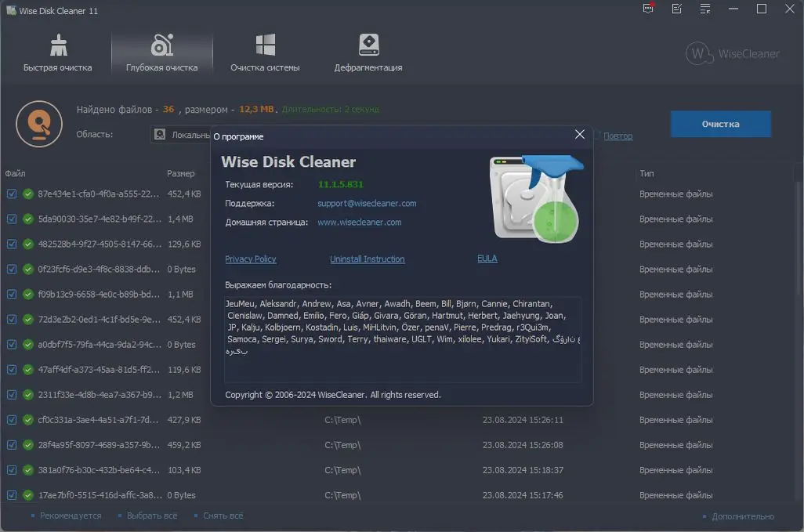Click the disk cleaner spray bottle image
Image resolution: width=804 pixels, height=532 pixels.
click(536, 199)
